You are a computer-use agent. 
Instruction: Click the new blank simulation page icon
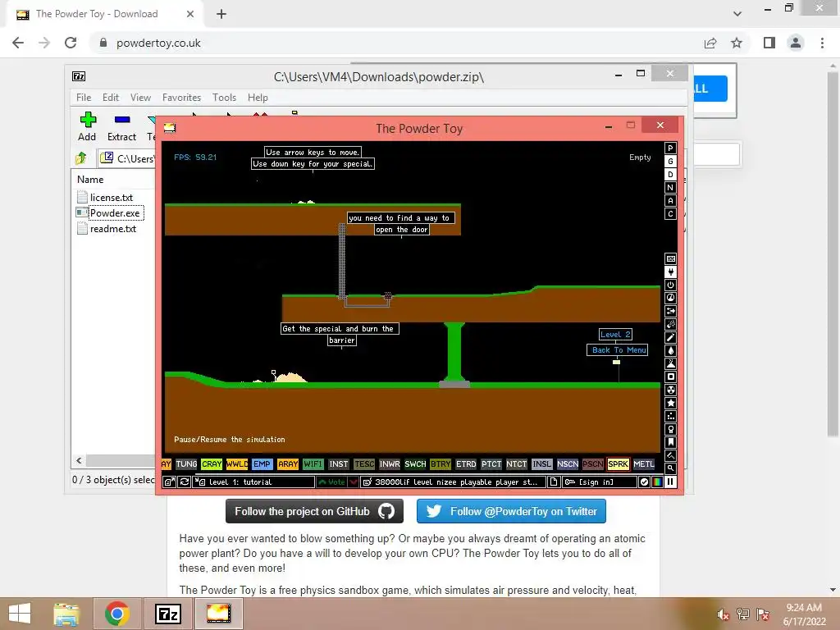click(554, 482)
